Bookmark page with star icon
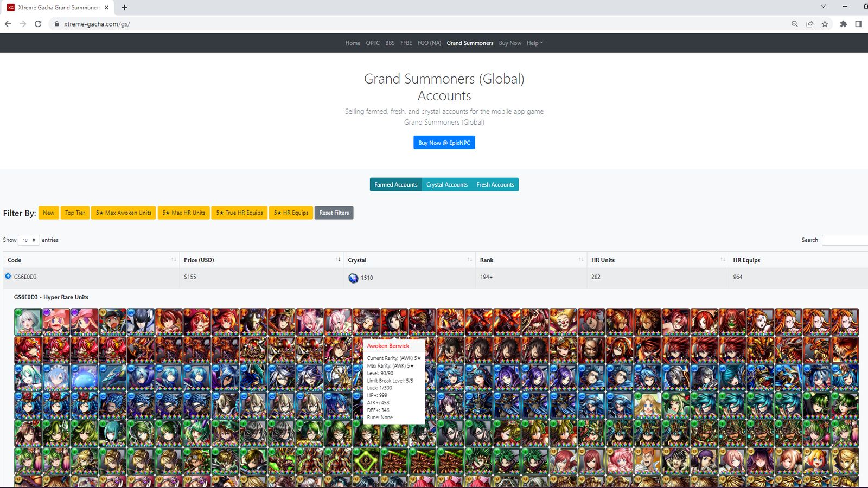This screenshot has height=488, width=868. [x=825, y=24]
